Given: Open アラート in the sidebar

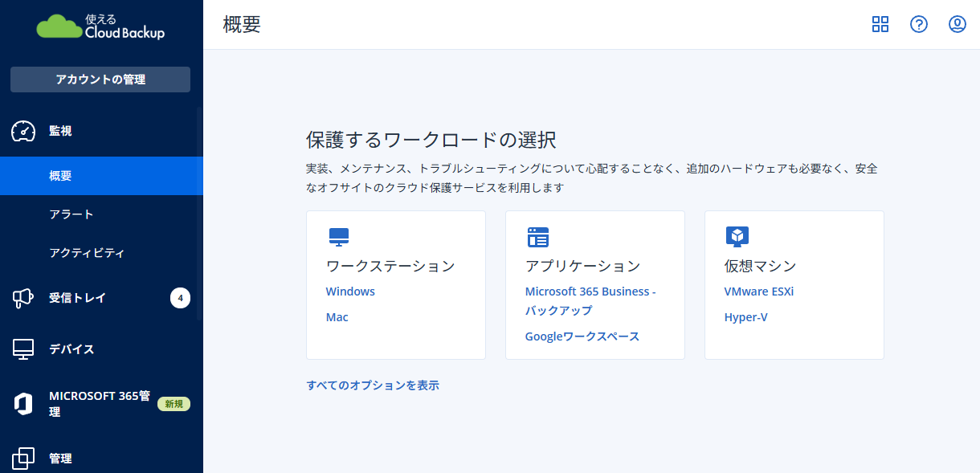Looking at the screenshot, I should point(101,214).
